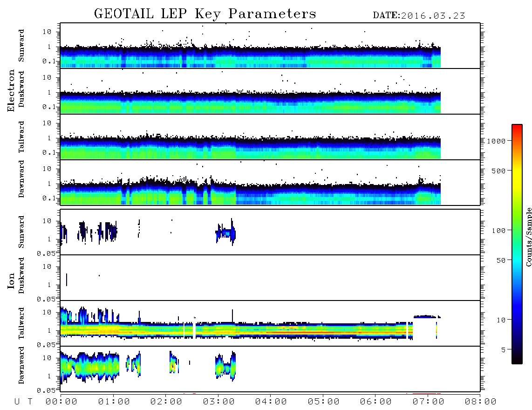Select the Ion 'Tailward' panel label
Screen dimensions: 532x410
point(21,323)
